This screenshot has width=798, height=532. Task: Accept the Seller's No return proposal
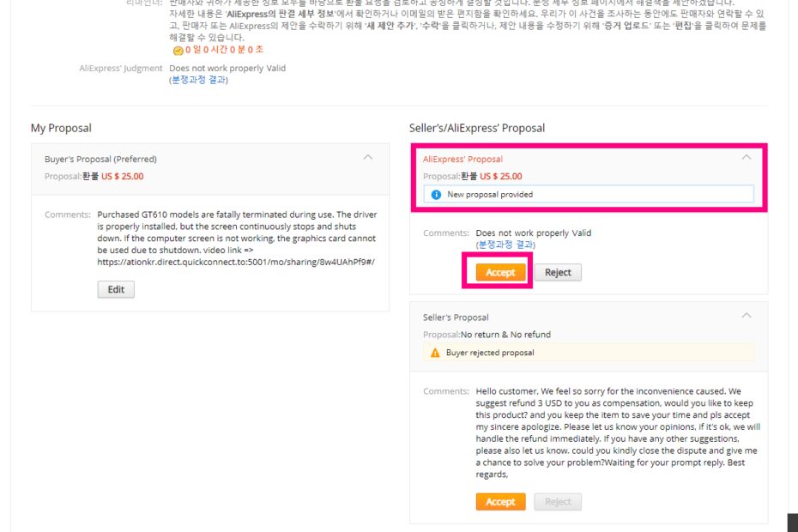click(500, 502)
